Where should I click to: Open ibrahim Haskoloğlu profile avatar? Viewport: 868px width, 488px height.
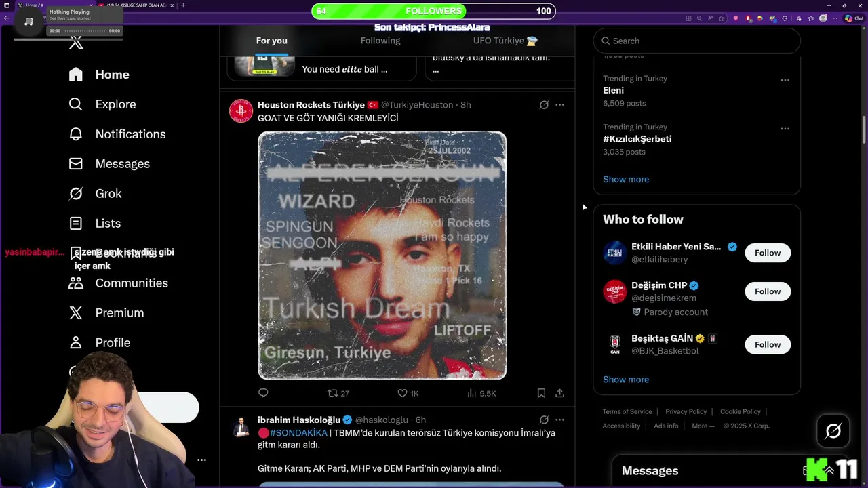[x=241, y=426]
